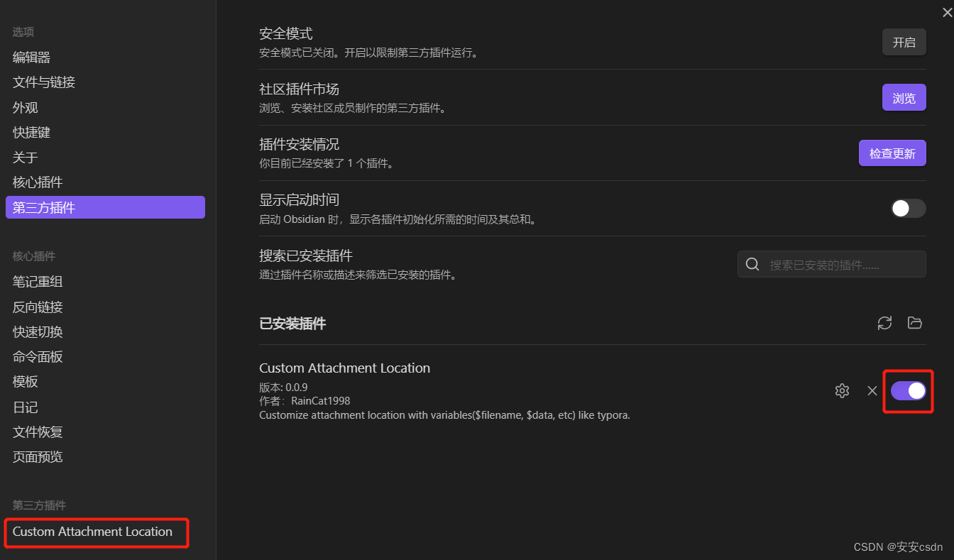This screenshot has height=560, width=954.
Task: Open 核心插件 settings section under 选项
Action: 105,182
